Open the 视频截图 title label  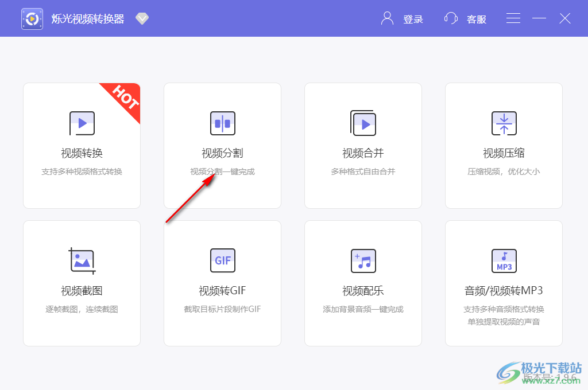coord(82,290)
